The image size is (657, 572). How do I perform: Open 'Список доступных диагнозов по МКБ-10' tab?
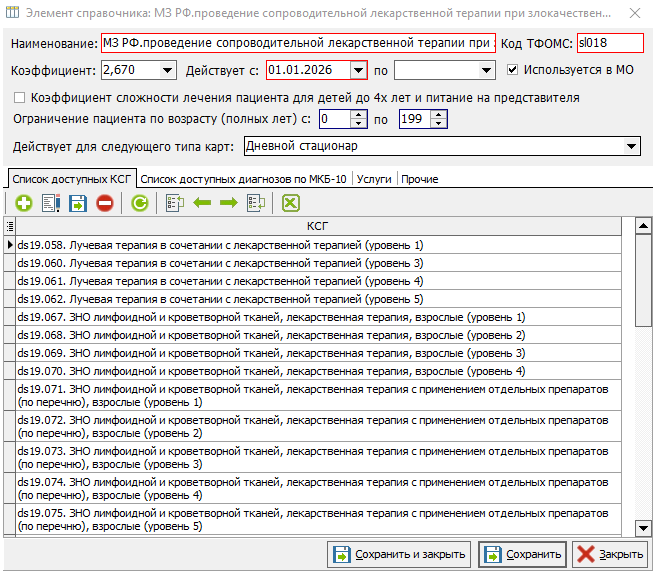(243, 179)
